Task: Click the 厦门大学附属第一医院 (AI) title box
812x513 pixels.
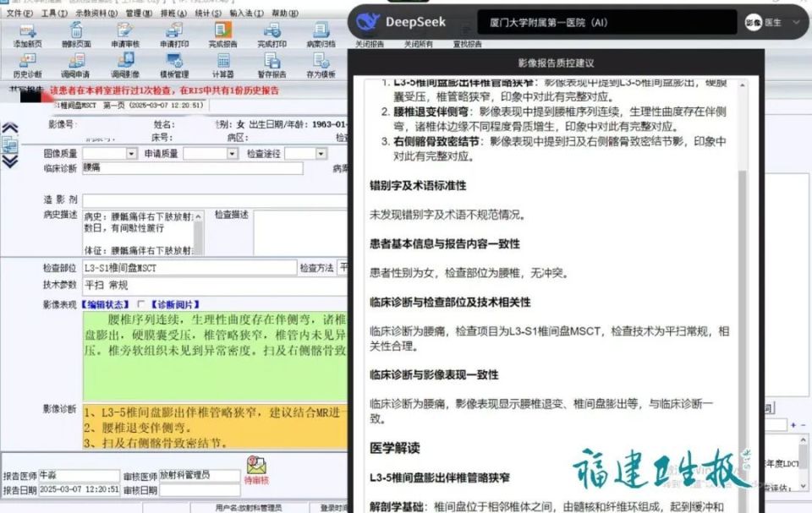Action: tap(607, 22)
